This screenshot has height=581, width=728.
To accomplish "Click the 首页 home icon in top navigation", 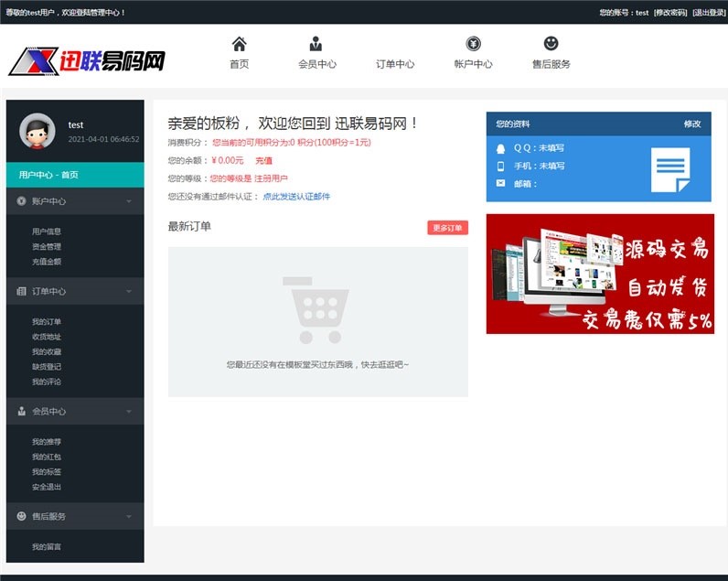I will tap(239, 44).
